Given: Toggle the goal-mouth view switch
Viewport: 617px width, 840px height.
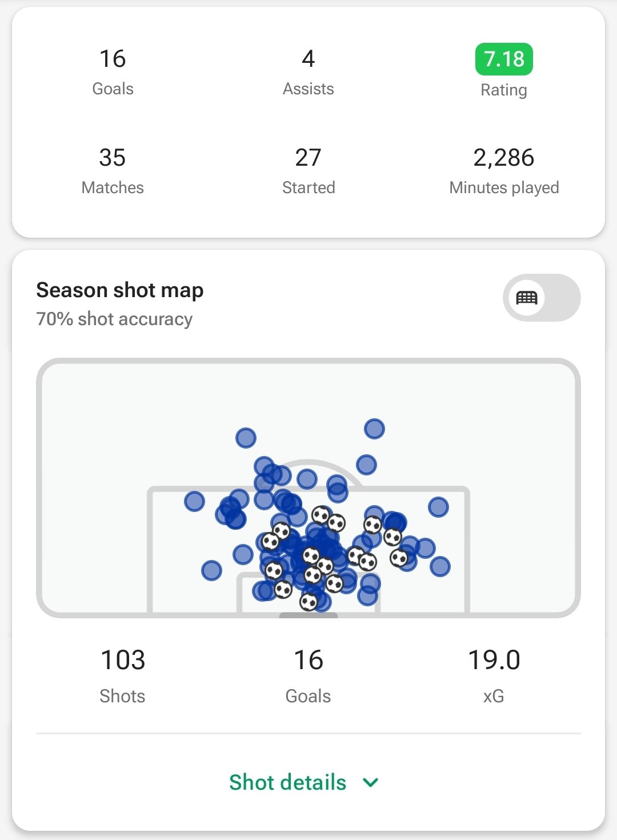Looking at the screenshot, I should point(542,298).
